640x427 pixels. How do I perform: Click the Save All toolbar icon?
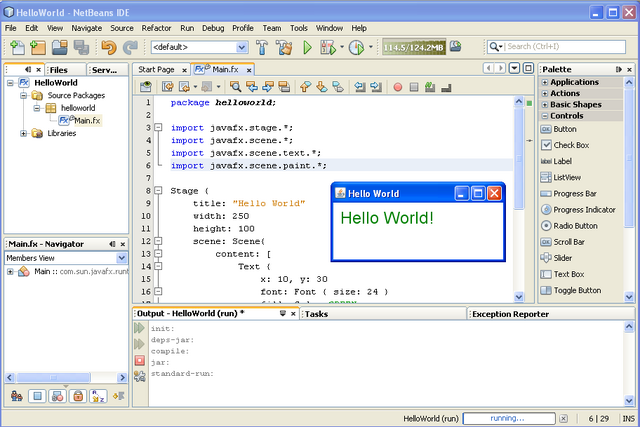click(81, 47)
